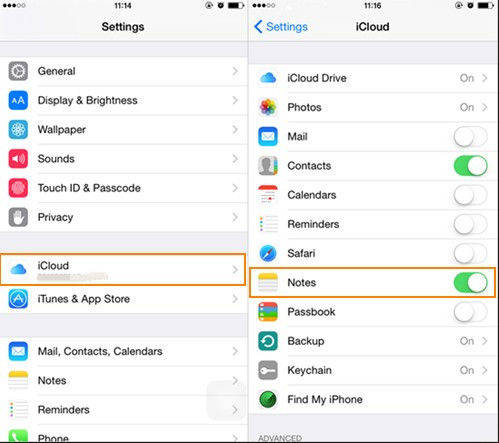Open the iCloud settings row

coord(123,269)
